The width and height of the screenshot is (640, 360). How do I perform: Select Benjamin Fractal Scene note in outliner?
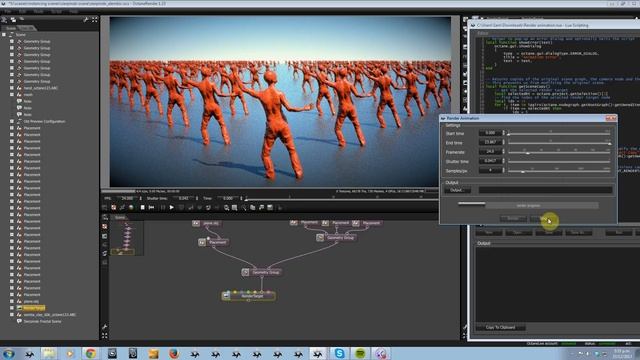pos(42,321)
